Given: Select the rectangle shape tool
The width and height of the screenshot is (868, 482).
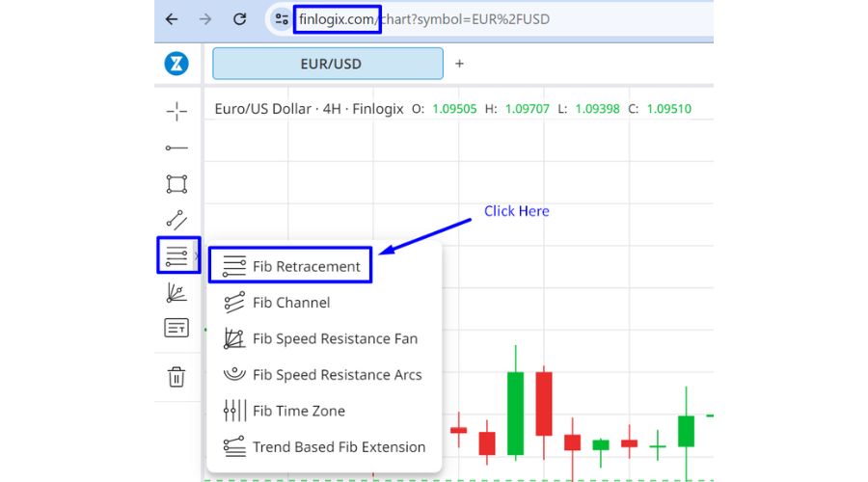Looking at the screenshot, I should (x=176, y=184).
